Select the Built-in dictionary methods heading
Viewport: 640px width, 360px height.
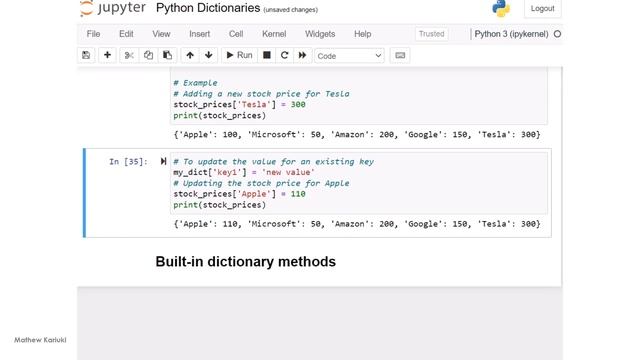[x=245, y=262]
